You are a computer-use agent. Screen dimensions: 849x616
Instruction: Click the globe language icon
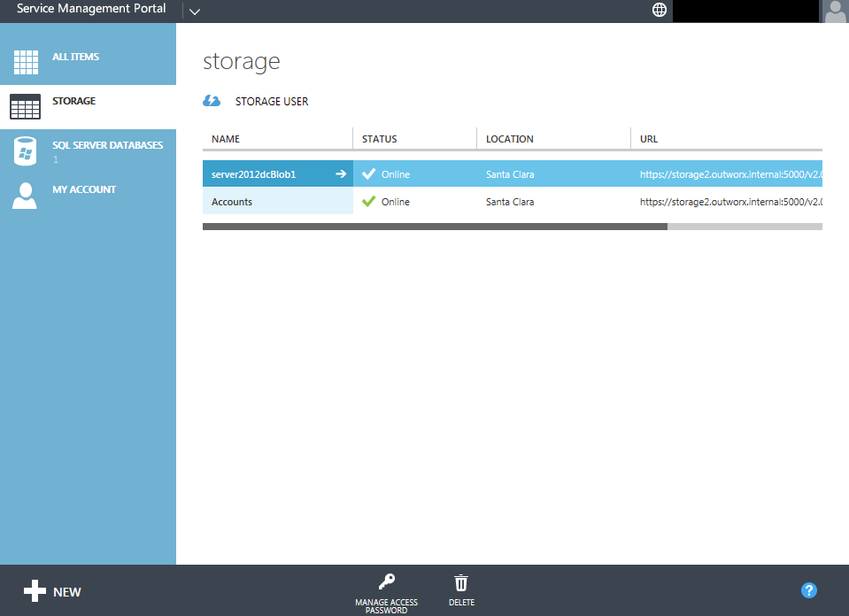(x=659, y=10)
